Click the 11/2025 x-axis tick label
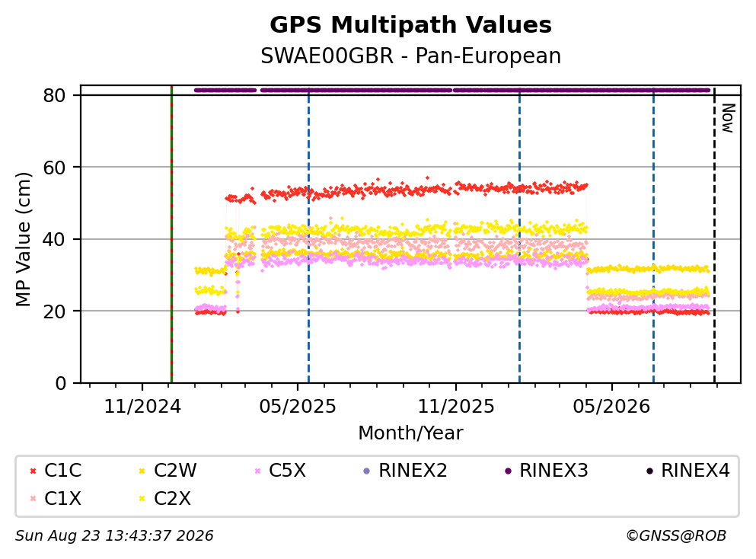The image size is (756, 559). (x=455, y=407)
